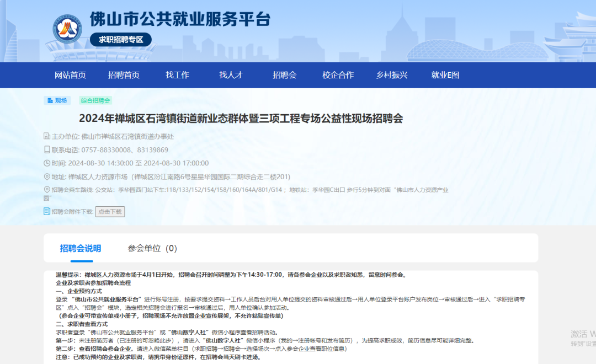The height and width of the screenshot is (364, 596).
Task: Click the 点击下载 attachment button
Action: (110, 212)
